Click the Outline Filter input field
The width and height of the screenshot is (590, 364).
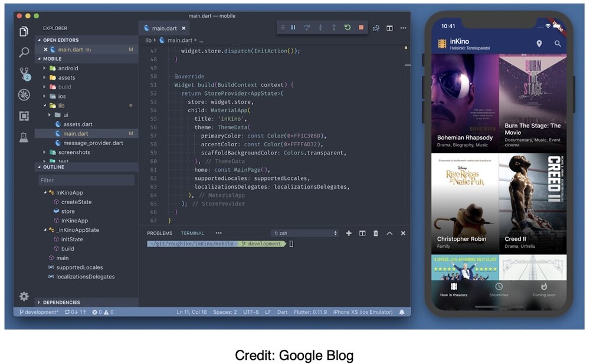[86, 181]
